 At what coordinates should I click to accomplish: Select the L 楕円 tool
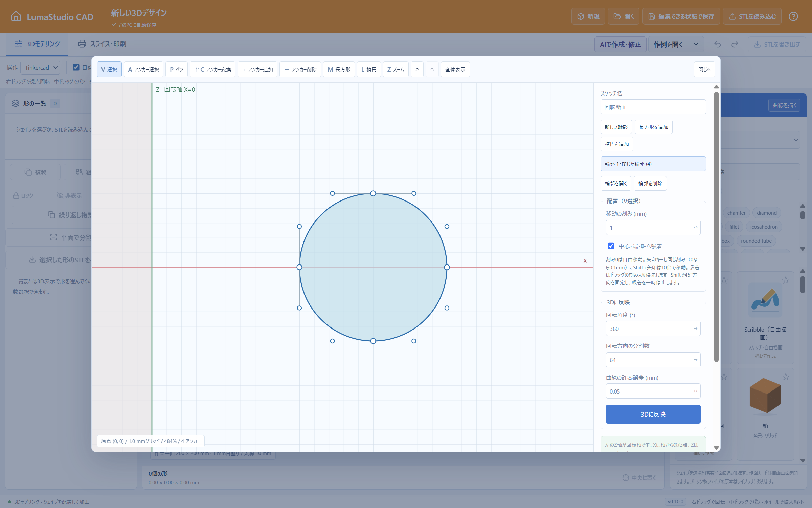(x=369, y=69)
